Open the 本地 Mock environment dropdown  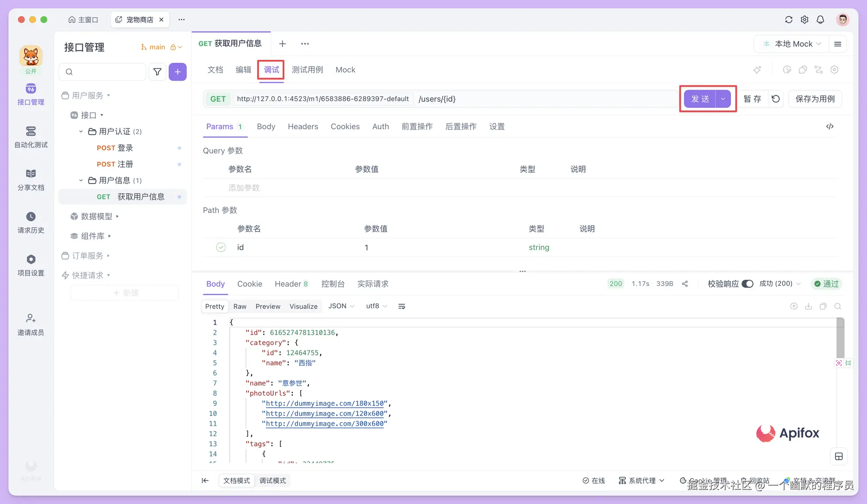pyautogui.click(x=793, y=44)
